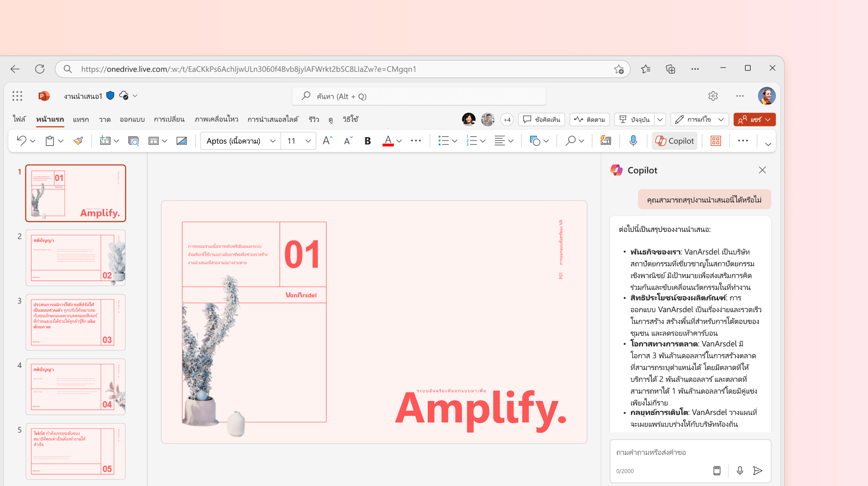Expand the ribbon display chevron

tap(768, 144)
